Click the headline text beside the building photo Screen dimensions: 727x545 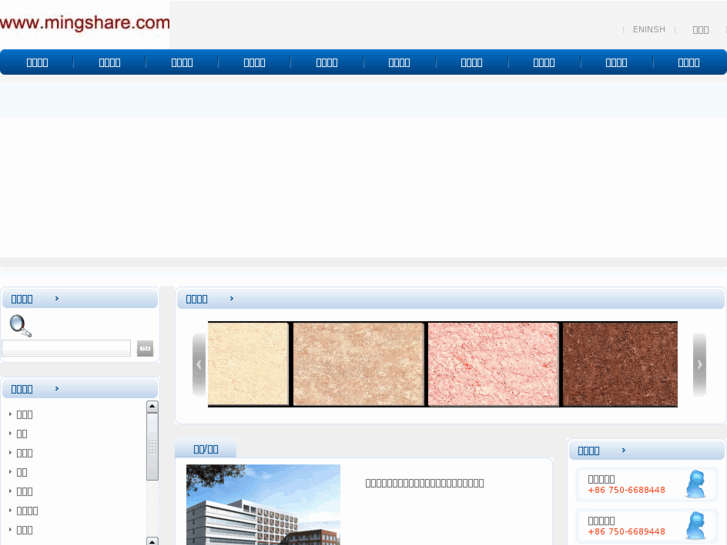pyautogui.click(x=425, y=483)
